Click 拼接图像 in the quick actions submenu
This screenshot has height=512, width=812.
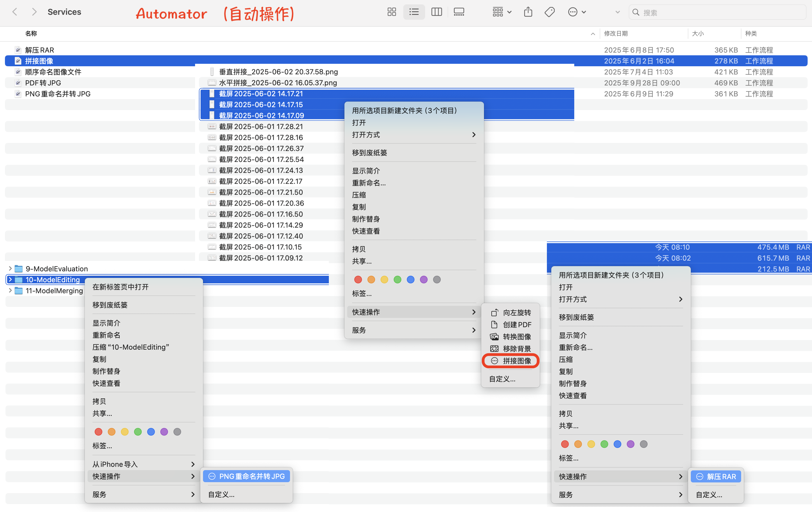point(517,361)
